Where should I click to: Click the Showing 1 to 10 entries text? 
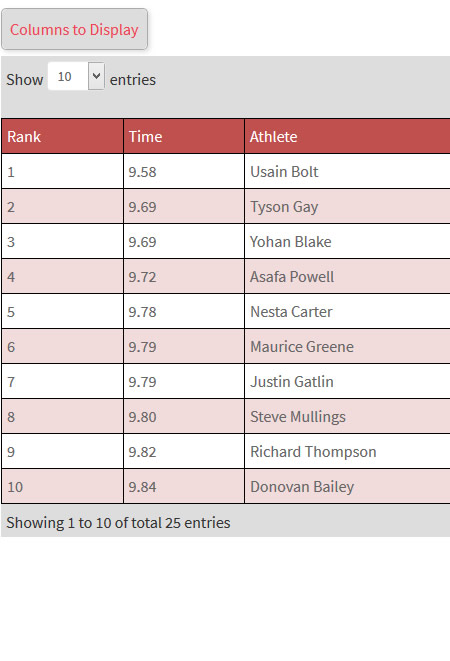tap(118, 522)
